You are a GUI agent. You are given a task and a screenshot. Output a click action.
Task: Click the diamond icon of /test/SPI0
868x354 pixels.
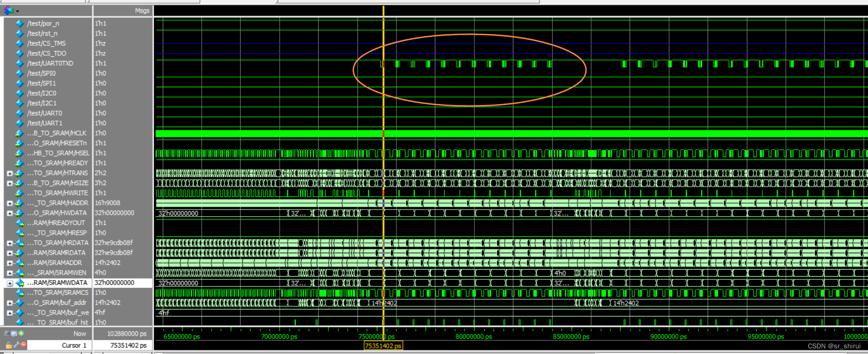(x=20, y=73)
